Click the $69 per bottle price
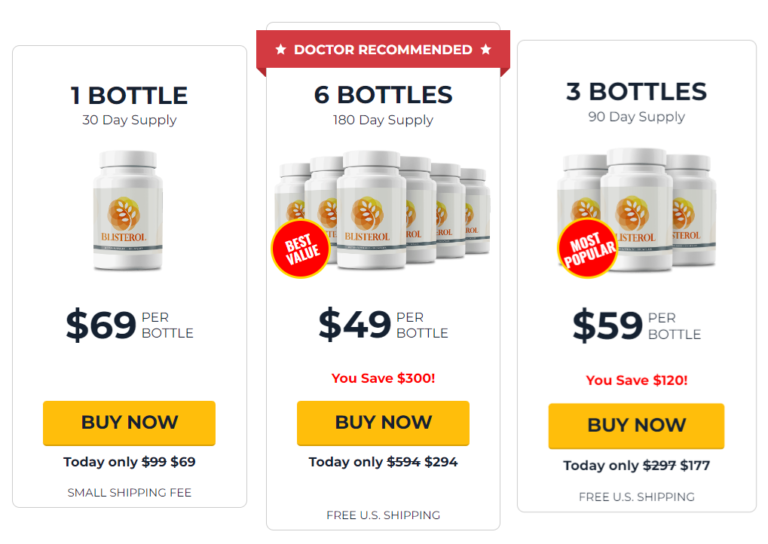The image size is (768, 544). coord(130,325)
